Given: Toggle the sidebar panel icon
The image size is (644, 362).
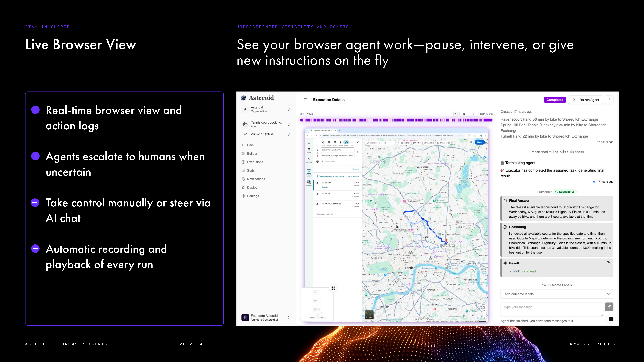Looking at the screenshot, I should pos(305,100).
